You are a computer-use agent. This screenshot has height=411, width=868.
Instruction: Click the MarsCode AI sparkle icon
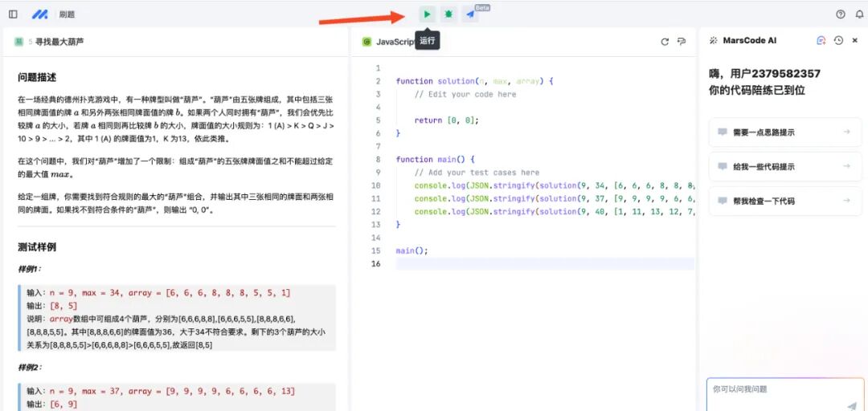[x=714, y=40]
